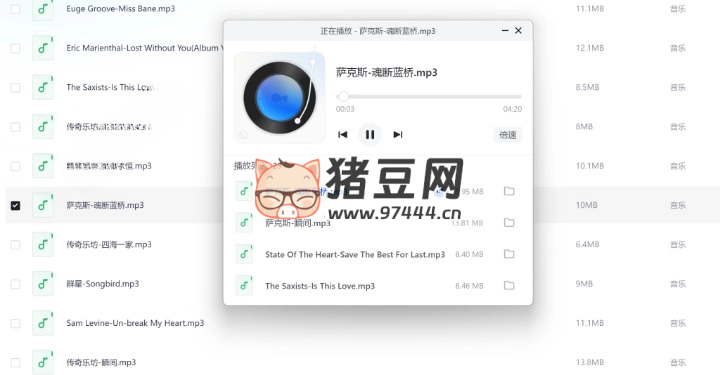Check the box for Eric Marienthal-Lost Without You
Screen dimensions: 720x375
coord(15,48)
